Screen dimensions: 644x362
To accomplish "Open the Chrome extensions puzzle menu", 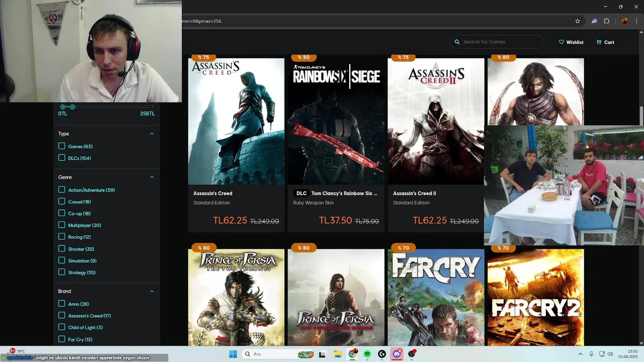I will click(606, 21).
